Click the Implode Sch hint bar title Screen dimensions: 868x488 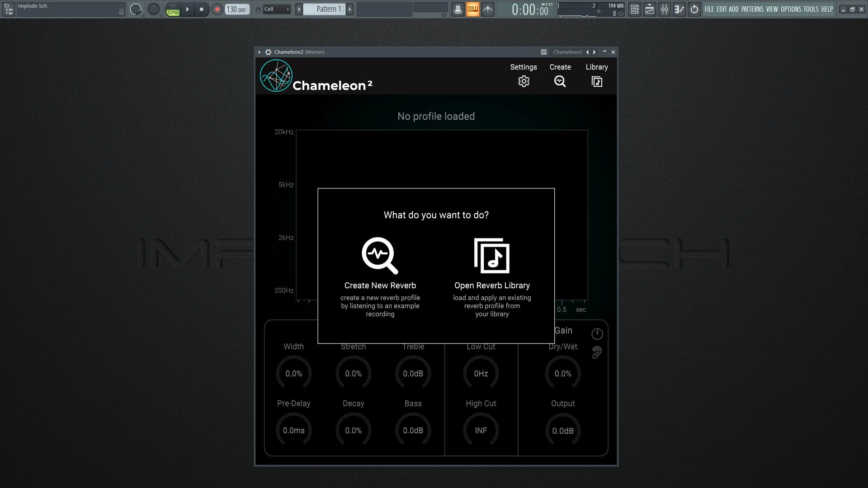[33, 6]
